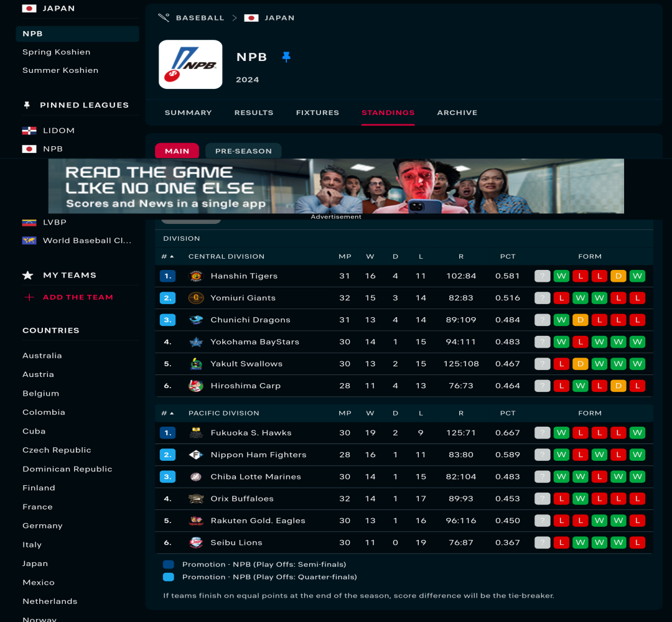Image resolution: width=672 pixels, height=622 pixels.
Task: Open the Summary tab
Action: click(x=188, y=113)
